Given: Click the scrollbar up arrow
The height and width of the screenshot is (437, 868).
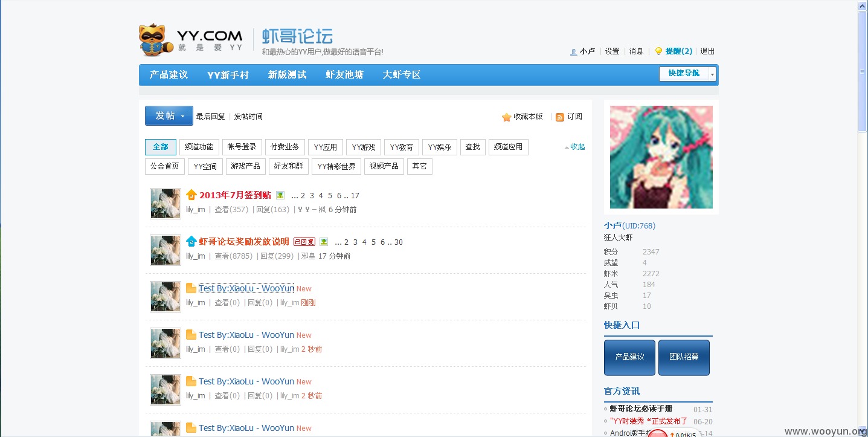Looking at the screenshot, I should click(863, 5).
